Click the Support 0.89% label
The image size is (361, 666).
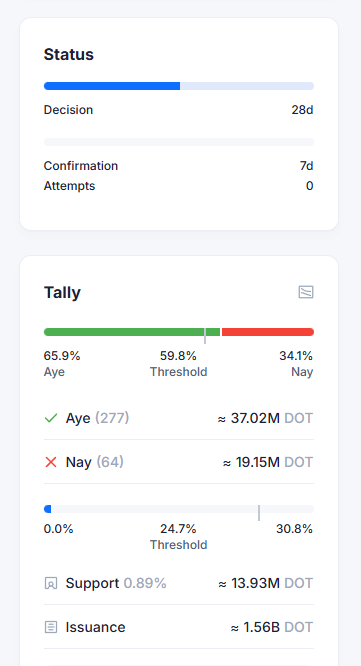click(x=116, y=583)
